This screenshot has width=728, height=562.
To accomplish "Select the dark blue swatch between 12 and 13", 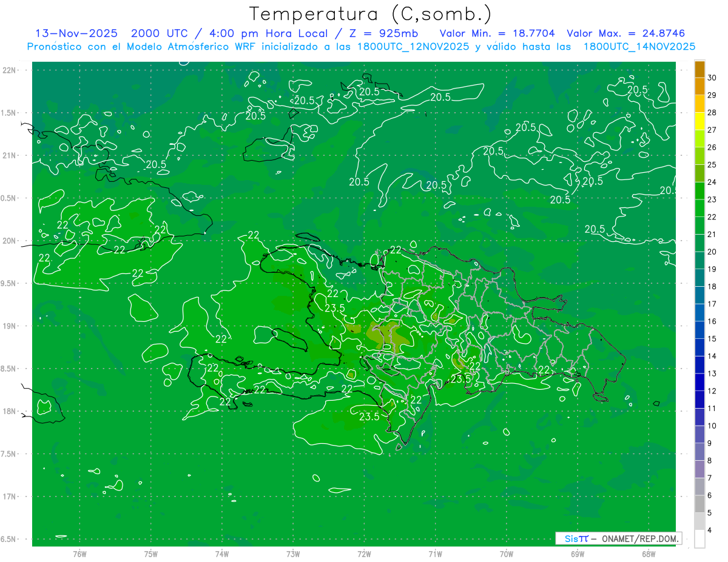I will click(699, 382).
